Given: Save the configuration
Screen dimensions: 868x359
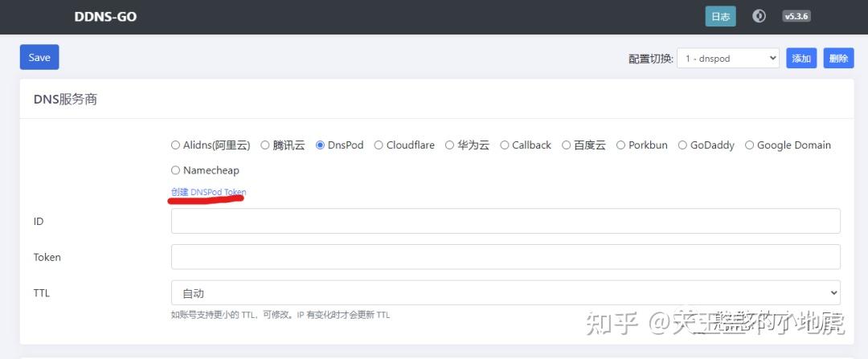Looking at the screenshot, I should tap(39, 58).
